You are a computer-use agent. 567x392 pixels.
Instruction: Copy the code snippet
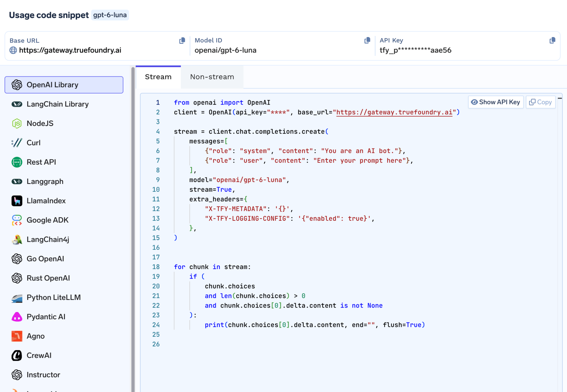click(540, 102)
